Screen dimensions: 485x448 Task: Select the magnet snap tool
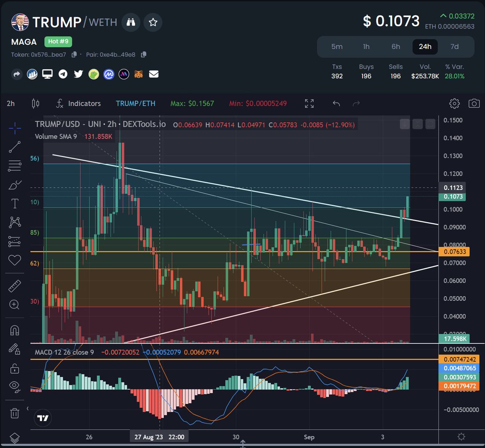(x=15, y=330)
